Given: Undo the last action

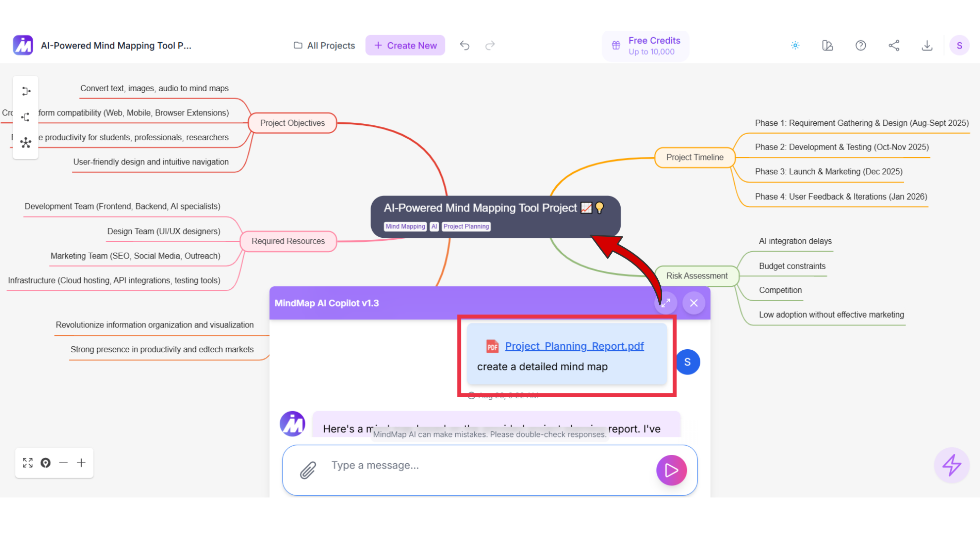Looking at the screenshot, I should click(464, 46).
